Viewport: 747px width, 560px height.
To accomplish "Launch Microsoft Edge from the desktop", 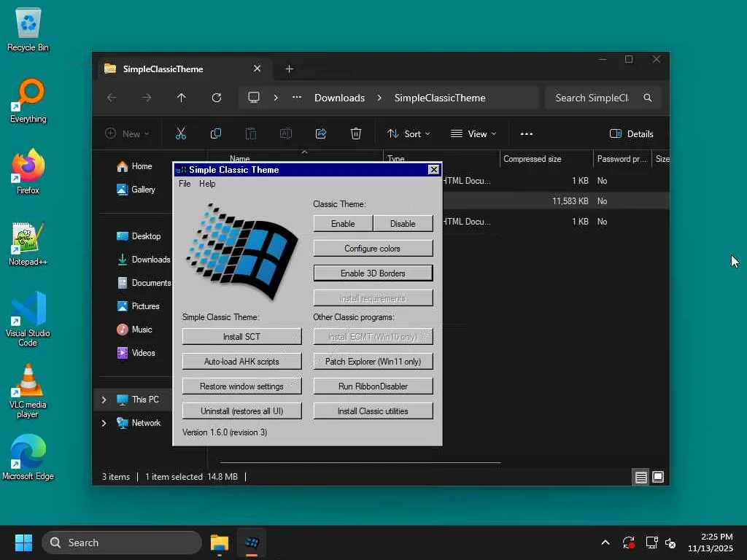I will coord(28,458).
